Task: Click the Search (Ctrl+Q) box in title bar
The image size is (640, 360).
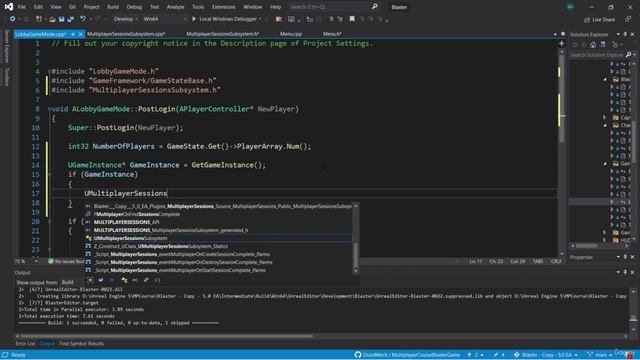Action: coord(329,7)
